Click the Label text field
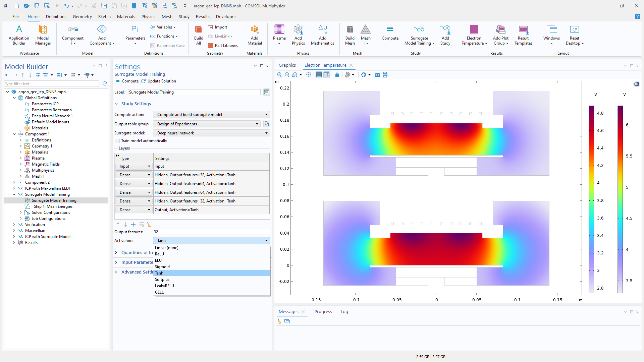Screen dimensions: 644x362 pos(194,92)
